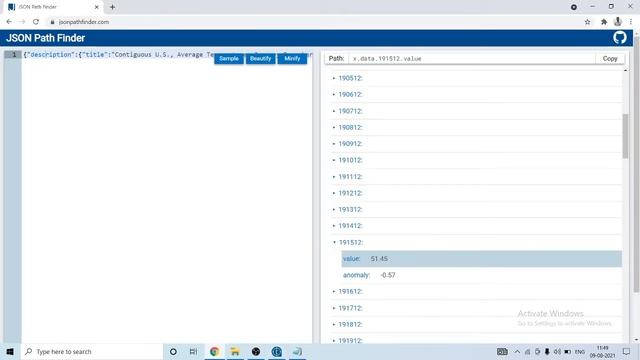Select the value: 51.45 row
Image resolution: width=640 pixels, height=360 pixels.
482,259
